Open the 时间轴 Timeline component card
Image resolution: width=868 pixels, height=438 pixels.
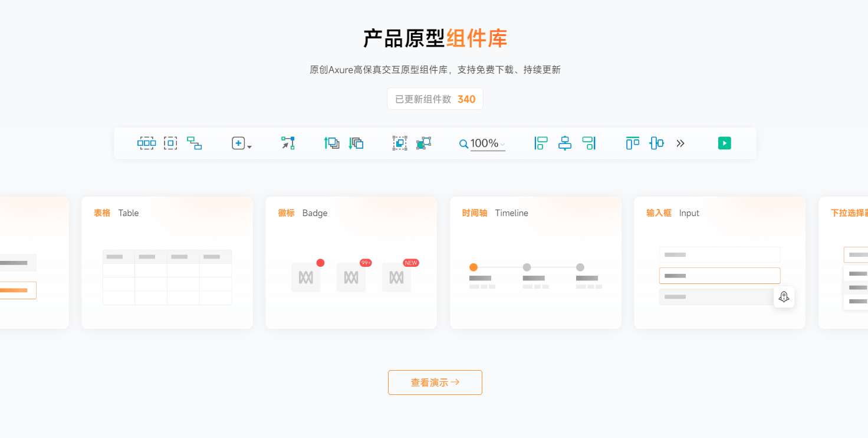(x=536, y=263)
